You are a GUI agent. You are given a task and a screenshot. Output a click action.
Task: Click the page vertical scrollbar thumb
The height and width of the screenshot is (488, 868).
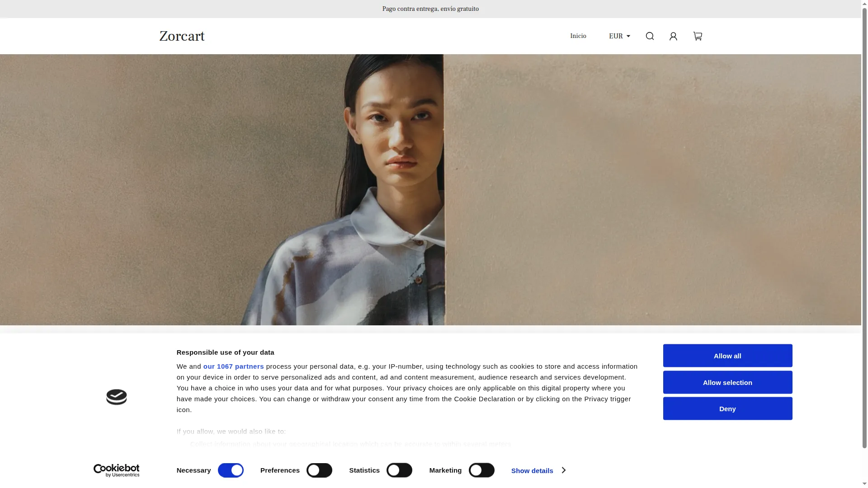point(864,228)
